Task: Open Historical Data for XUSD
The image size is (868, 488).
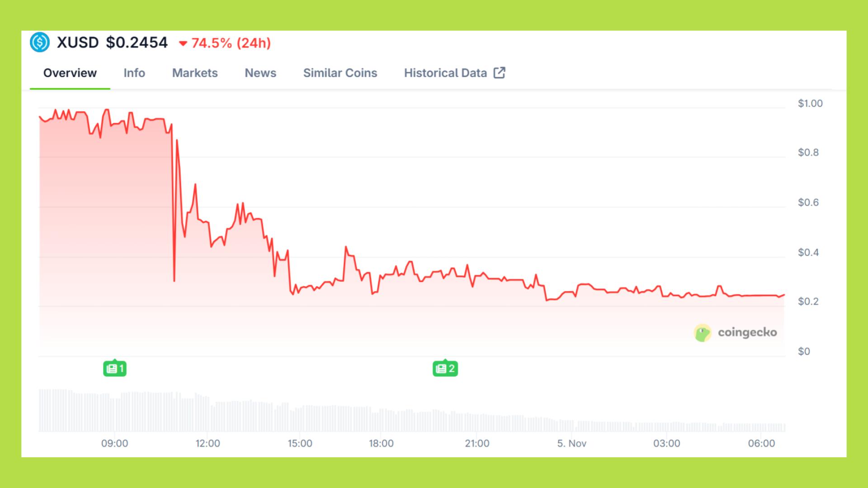Action: tap(445, 73)
